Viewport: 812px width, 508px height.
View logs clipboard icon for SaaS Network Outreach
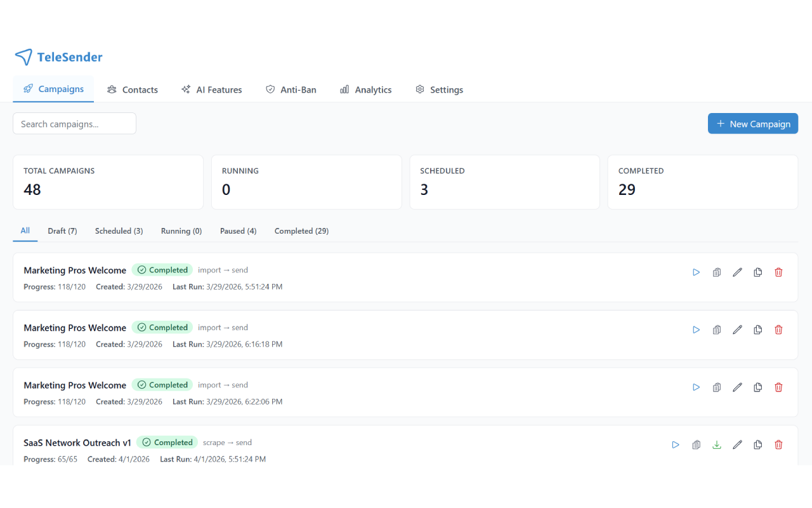pyautogui.click(x=696, y=445)
